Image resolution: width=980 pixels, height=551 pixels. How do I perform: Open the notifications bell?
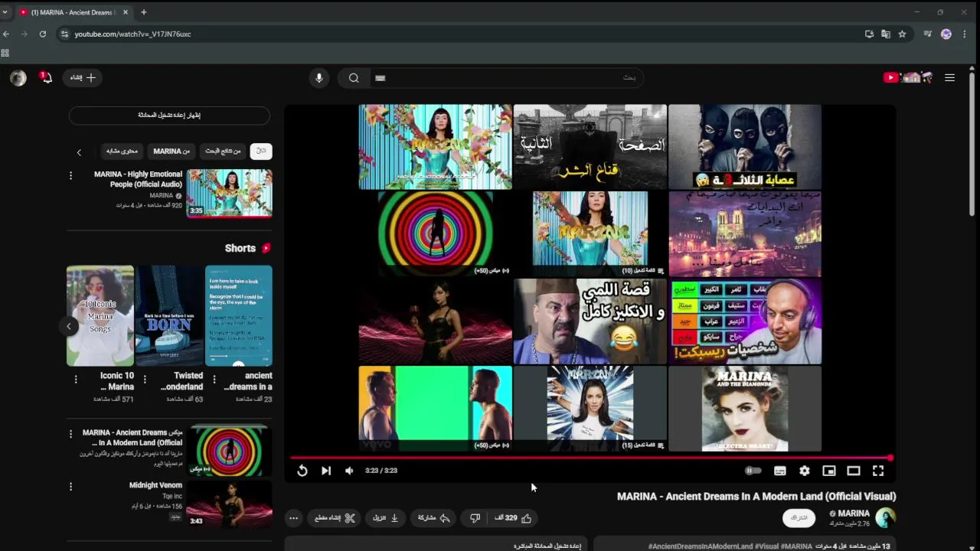point(46,77)
